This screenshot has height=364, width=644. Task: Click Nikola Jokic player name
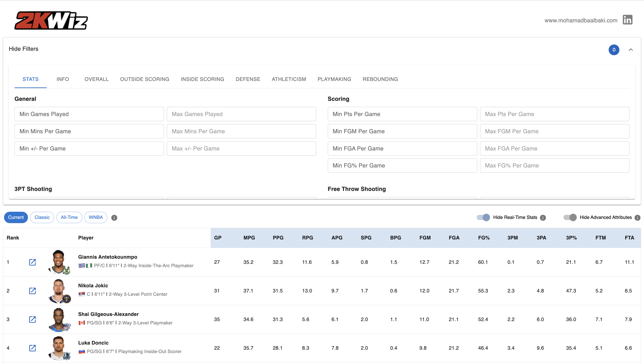[x=93, y=286]
